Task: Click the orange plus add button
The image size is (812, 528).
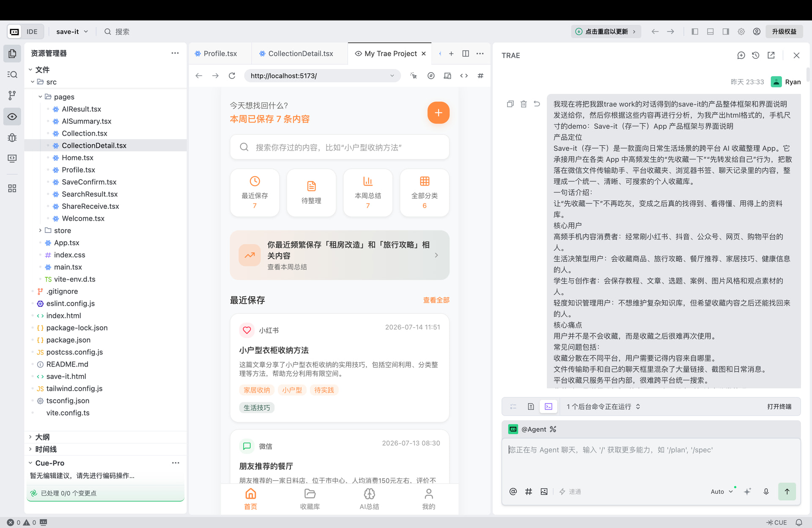Action: click(438, 113)
